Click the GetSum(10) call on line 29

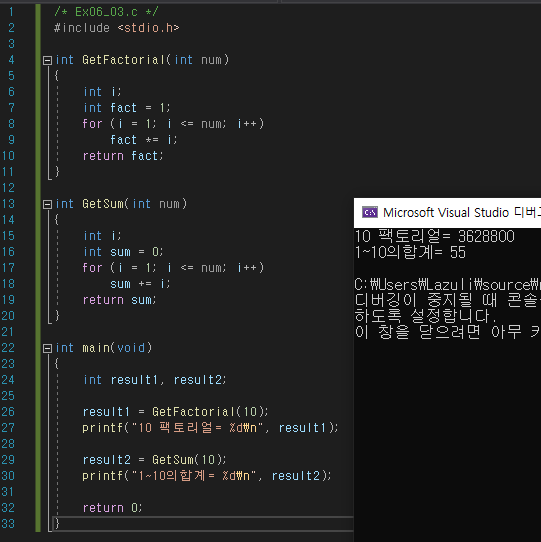(189, 460)
